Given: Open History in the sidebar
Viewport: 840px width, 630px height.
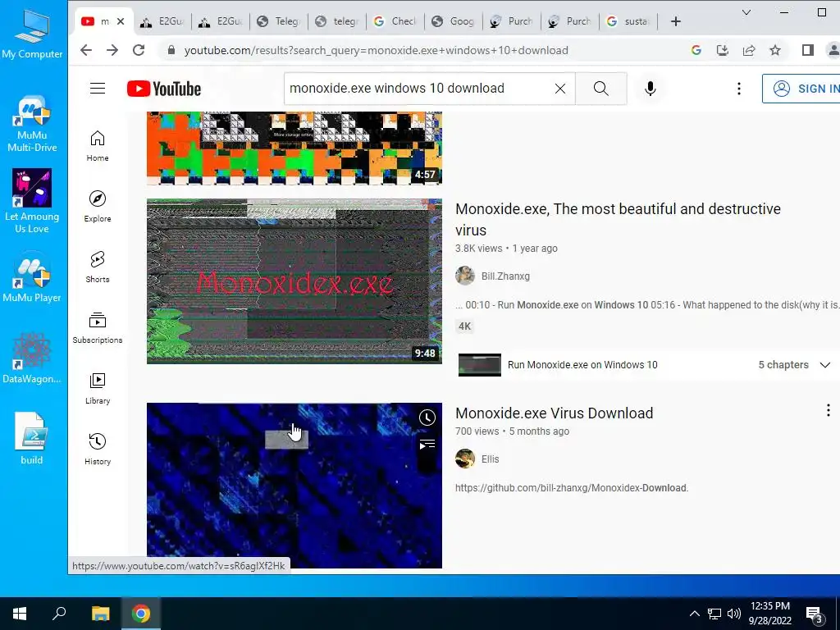Looking at the screenshot, I should [98, 449].
